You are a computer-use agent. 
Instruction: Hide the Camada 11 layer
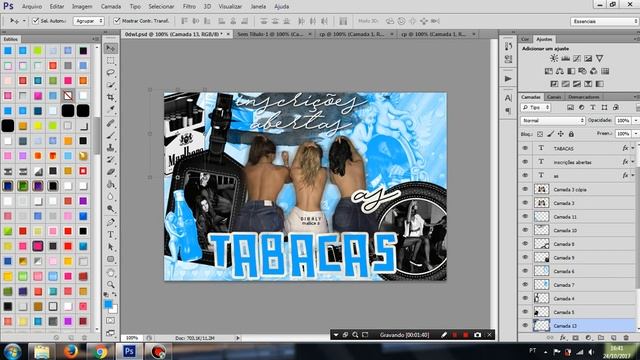coord(525,216)
